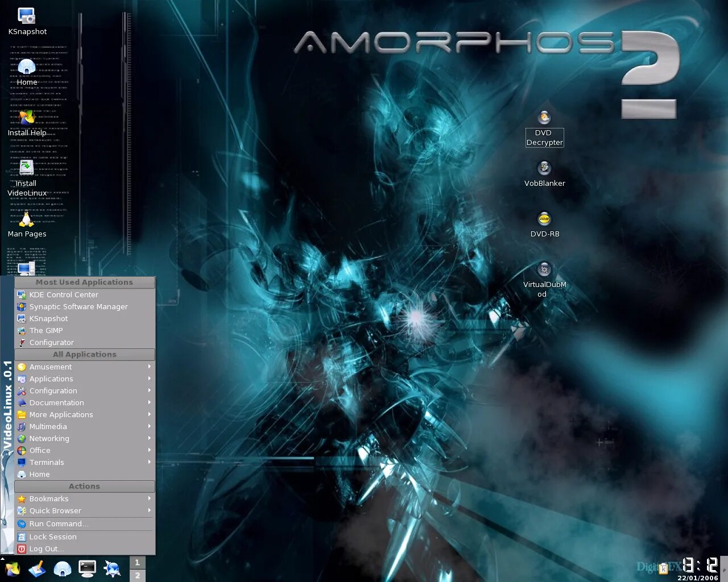
Task: Click the clock showing 22/01/2006
Action: 701,567
